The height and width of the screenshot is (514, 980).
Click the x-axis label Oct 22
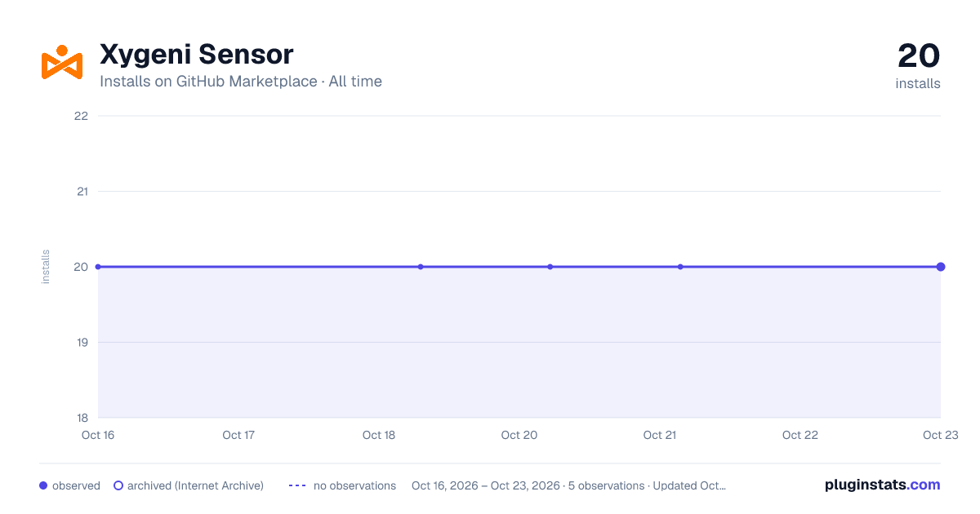[800, 435]
